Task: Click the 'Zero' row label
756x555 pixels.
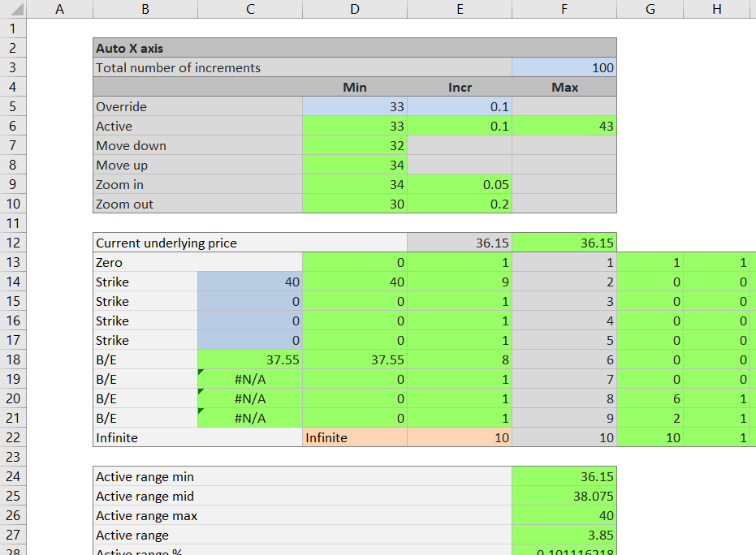Action: click(109, 263)
